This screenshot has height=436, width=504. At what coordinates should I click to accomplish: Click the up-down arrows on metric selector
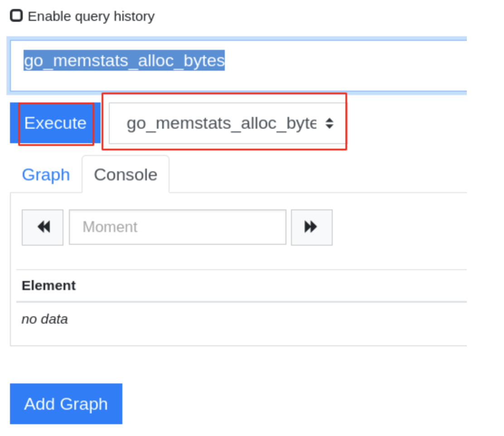tap(329, 123)
